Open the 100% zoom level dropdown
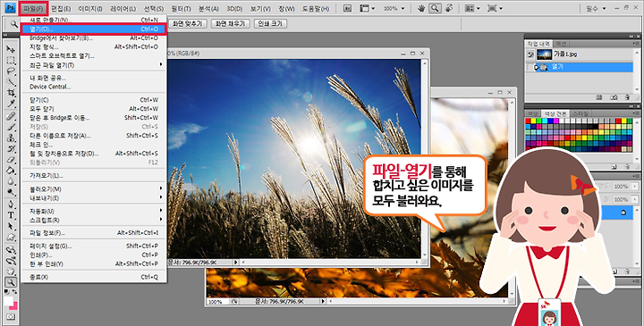 click(x=394, y=8)
